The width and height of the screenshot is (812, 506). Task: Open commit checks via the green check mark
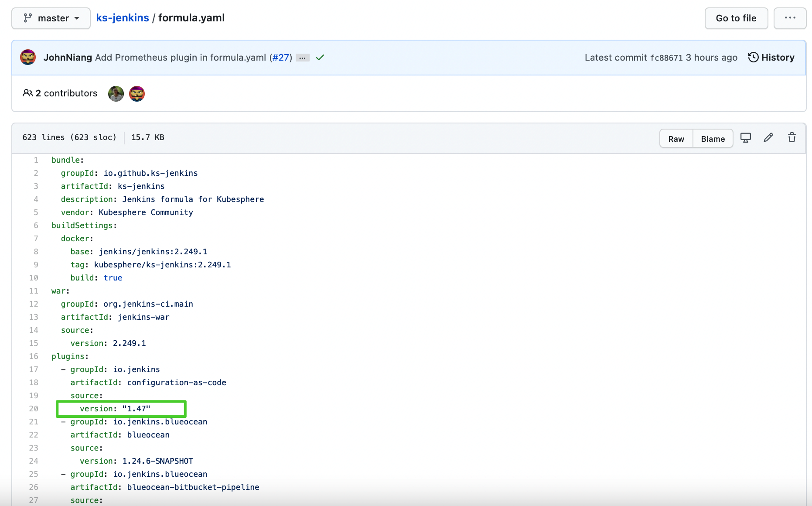[320, 57]
